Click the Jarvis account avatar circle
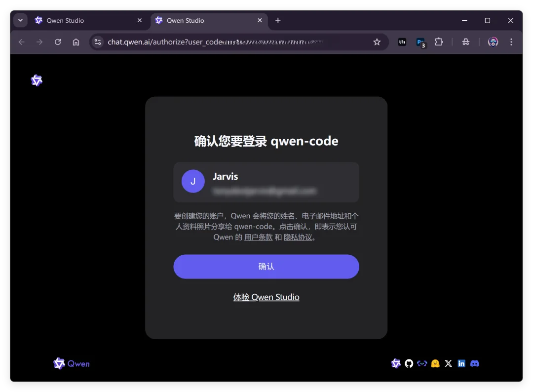533x392 pixels. coord(193,181)
